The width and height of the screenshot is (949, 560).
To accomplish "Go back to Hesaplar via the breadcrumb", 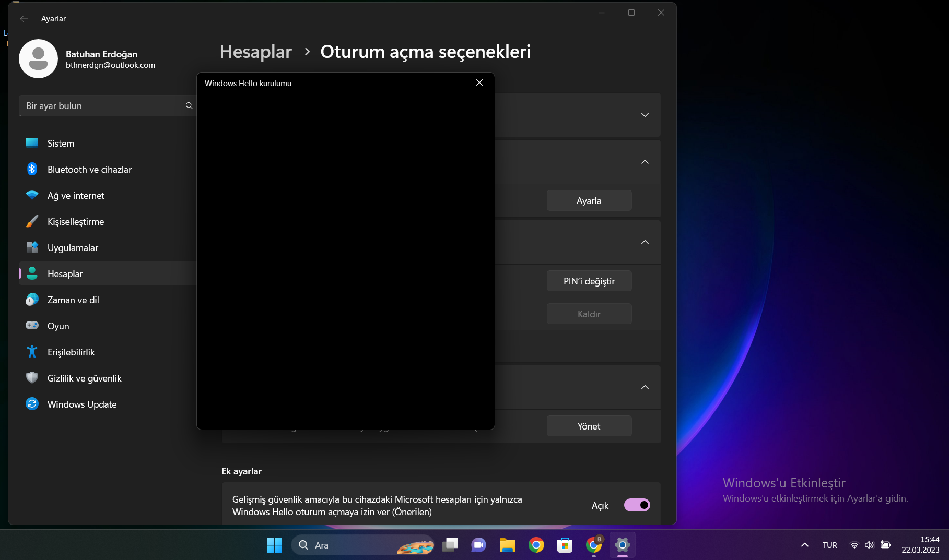I will tap(255, 52).
